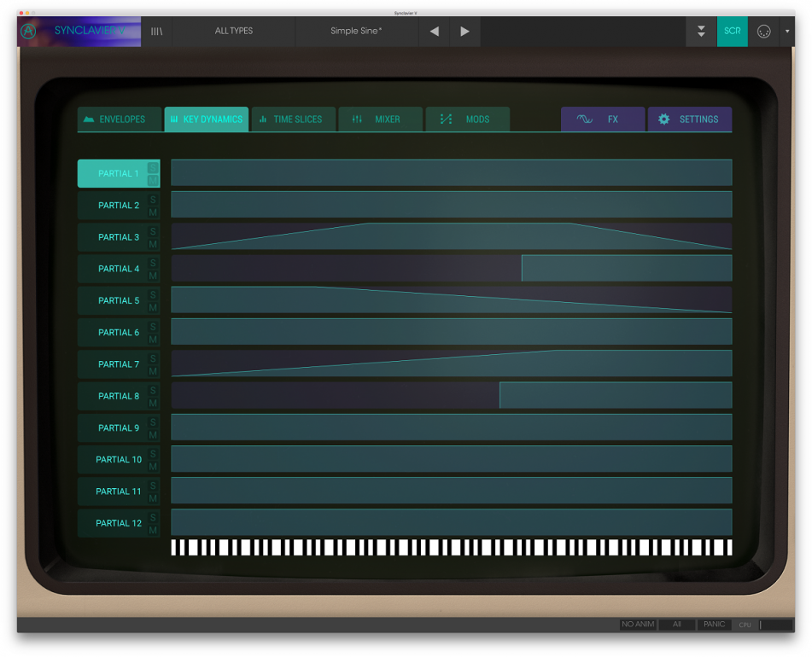Click the mixer faders icon on MIXER tab

(357, 119)
